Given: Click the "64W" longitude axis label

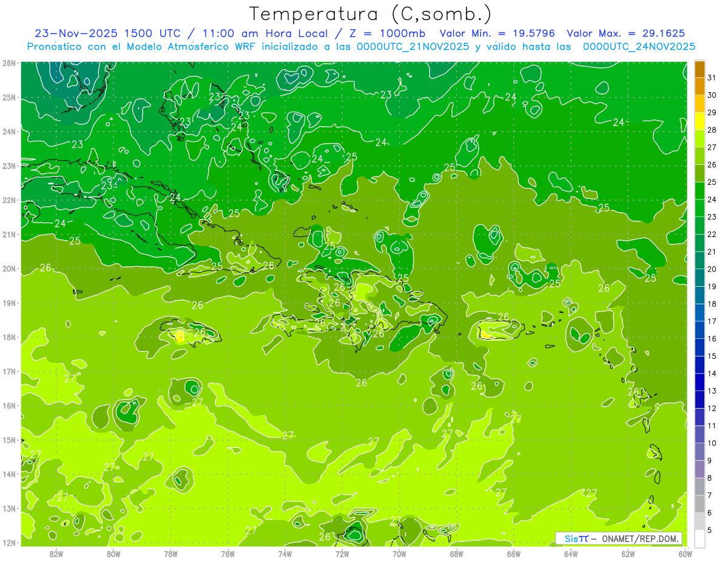Looking at the screenshot, I should (571, 554).
